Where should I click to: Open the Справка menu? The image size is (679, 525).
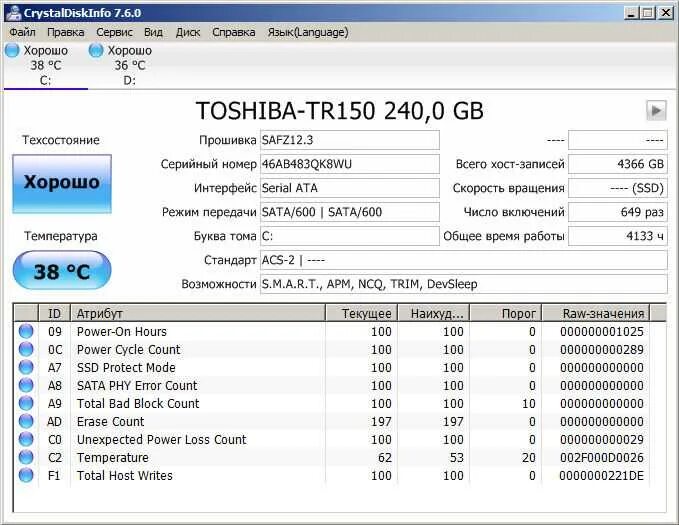[233, 32]
